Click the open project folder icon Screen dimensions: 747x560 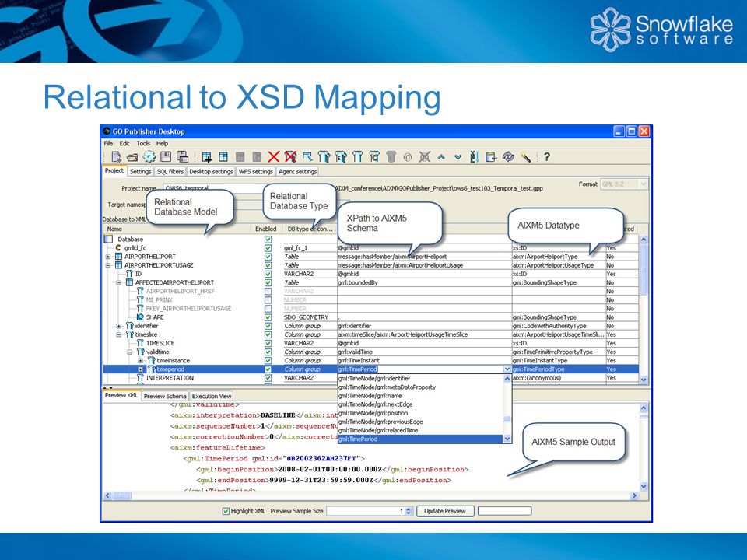132,157
